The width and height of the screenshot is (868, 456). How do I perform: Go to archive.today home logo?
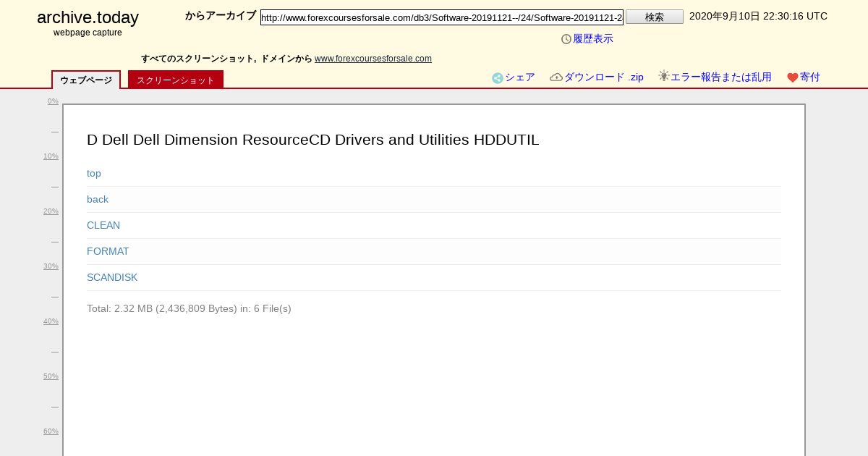(x=88, y=17)
